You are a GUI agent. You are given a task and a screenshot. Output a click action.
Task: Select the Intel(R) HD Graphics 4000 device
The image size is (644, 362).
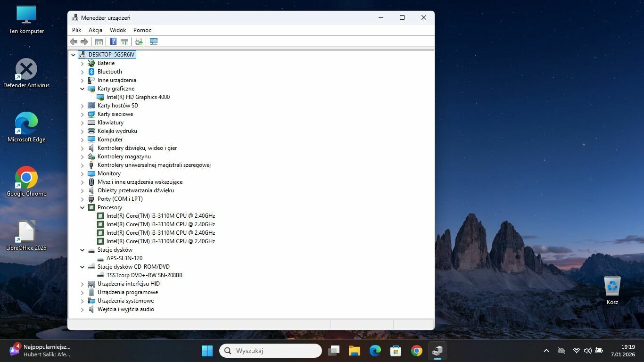(138, 97)
